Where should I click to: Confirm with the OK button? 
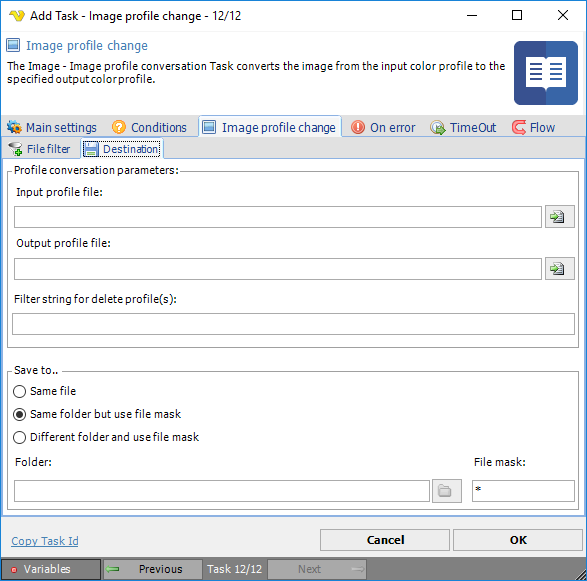click(518, 540)
